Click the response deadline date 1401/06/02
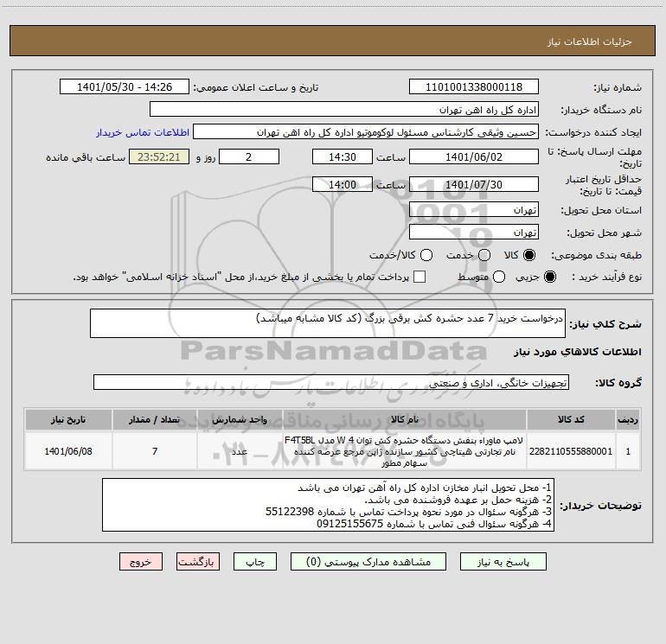666x644 pixels. point(474,156)
